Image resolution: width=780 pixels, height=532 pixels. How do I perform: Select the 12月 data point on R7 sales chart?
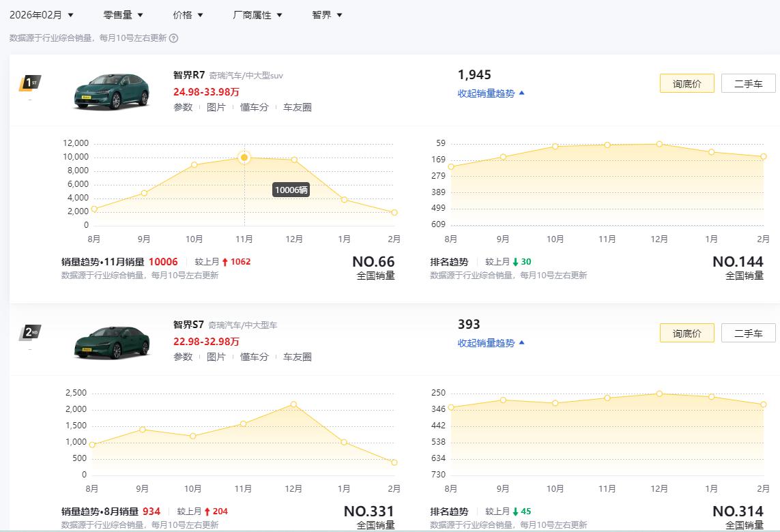point(295,160)
